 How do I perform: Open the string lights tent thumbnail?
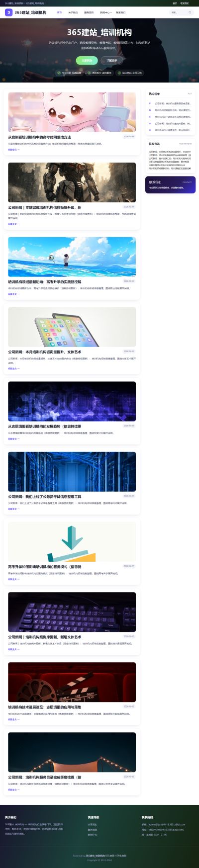pos(72,752)
